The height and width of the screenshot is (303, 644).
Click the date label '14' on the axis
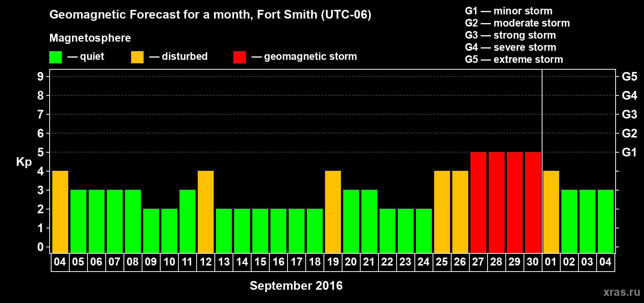tap(242, 262)
